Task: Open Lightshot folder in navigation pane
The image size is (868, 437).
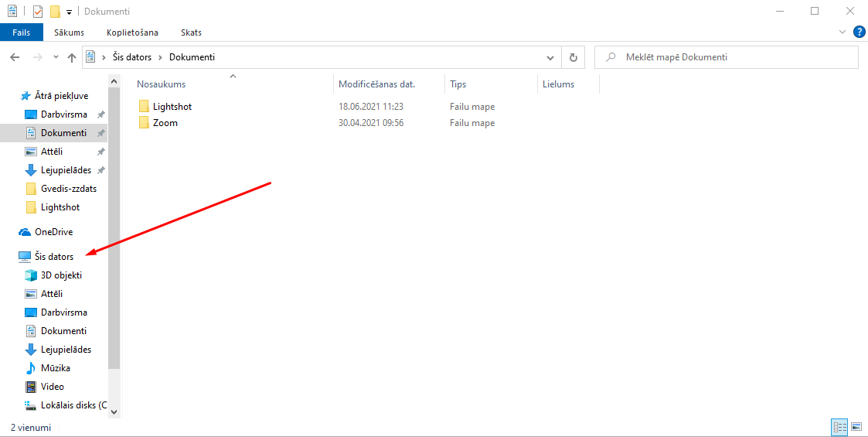Action: [60, 207]
